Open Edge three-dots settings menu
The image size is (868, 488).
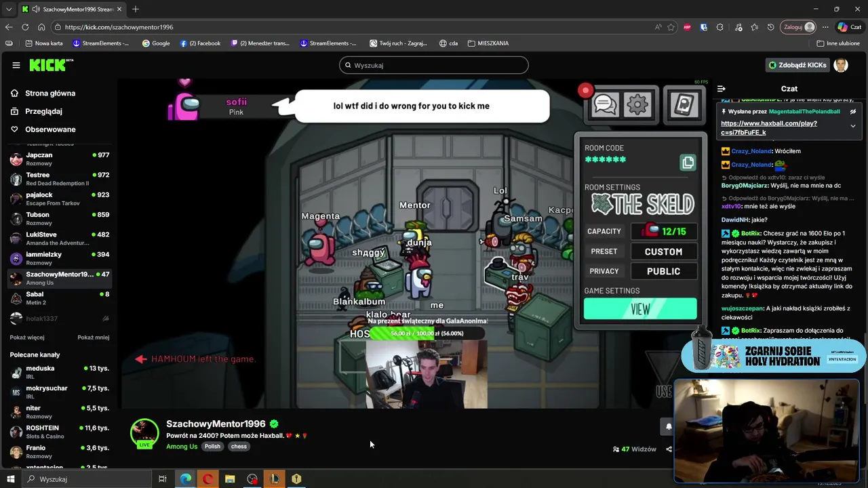825,27
